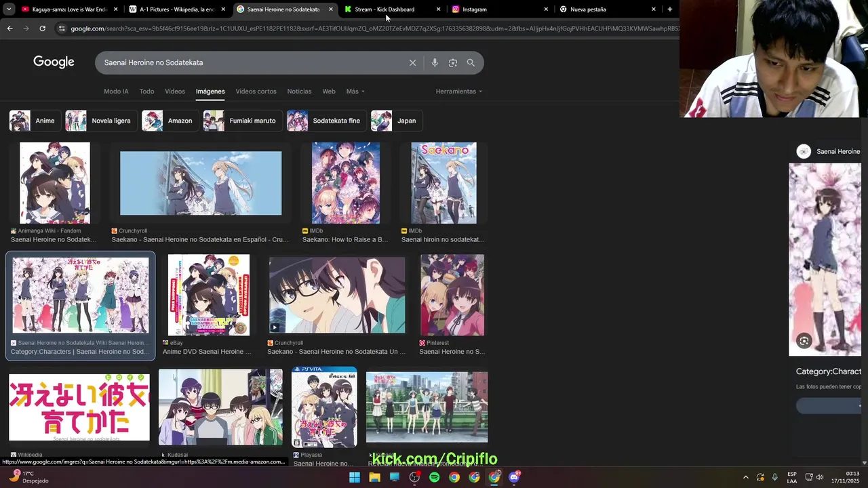This screenshot has width=868, height=488.
Task: Open the Windows Start menu
Action: click(355, 477)
